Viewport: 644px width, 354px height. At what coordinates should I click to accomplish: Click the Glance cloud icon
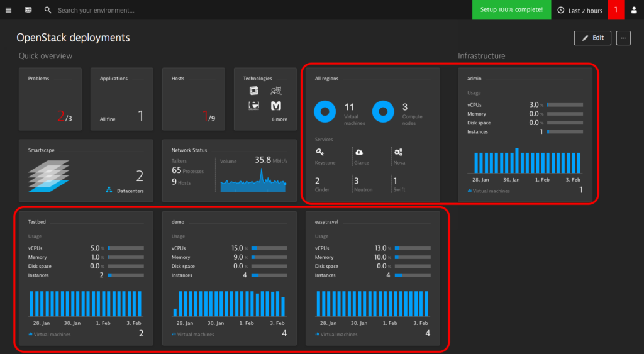coord(359,152)
